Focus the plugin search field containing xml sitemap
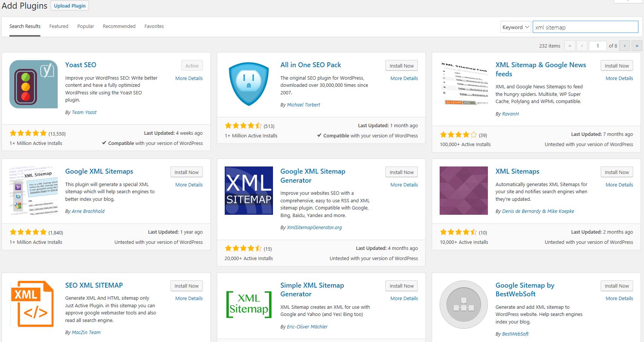 coord(585,27)
